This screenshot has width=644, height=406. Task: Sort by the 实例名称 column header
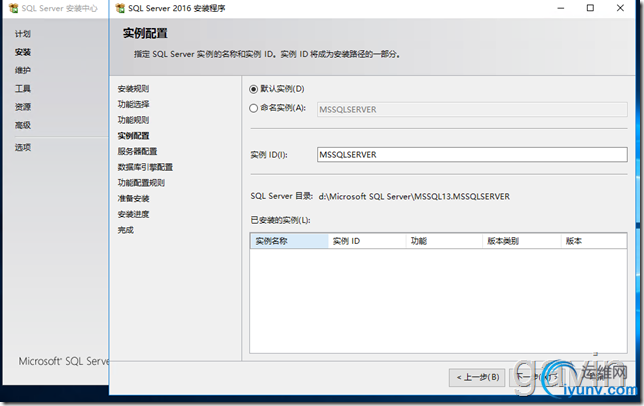click(x=289, y=241)
